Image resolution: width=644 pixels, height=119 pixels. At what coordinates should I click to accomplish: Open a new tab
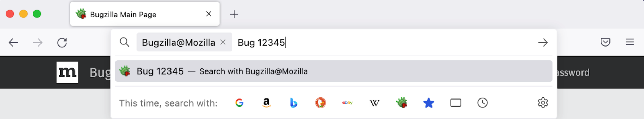coord(234,14)
